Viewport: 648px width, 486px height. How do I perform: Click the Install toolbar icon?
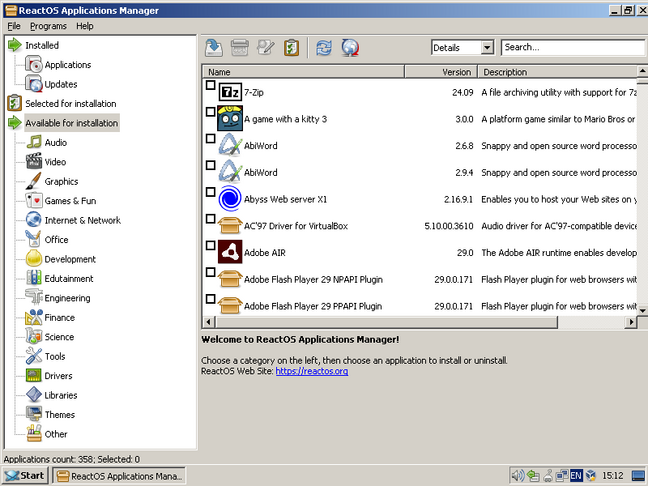[214, 48]
